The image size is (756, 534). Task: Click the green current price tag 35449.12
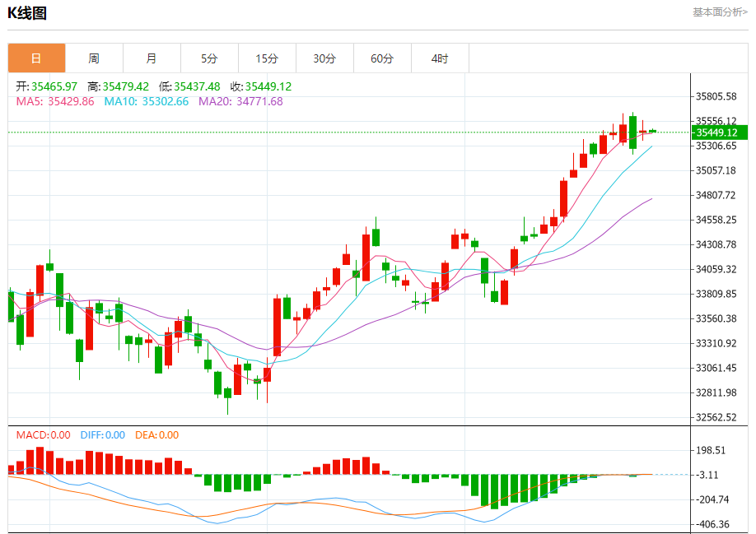(720, 132)
